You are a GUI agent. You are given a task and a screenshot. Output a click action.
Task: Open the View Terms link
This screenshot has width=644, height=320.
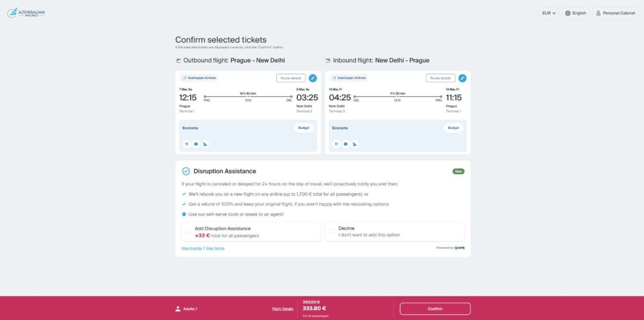[215, 248]
